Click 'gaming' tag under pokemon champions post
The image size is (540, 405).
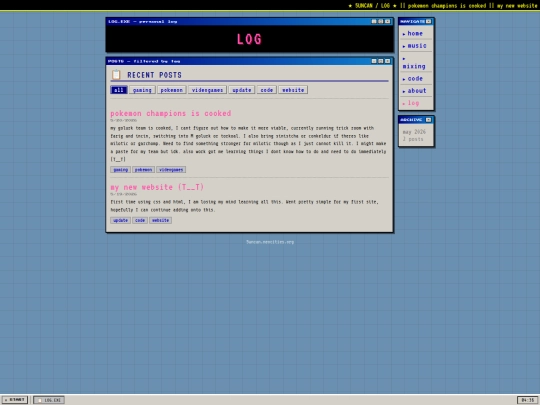[121, 169]
